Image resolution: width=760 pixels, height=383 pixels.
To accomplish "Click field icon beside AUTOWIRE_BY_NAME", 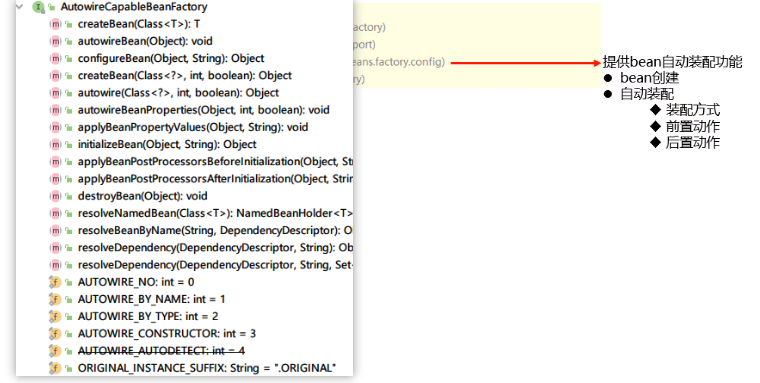I will point(55,299).
